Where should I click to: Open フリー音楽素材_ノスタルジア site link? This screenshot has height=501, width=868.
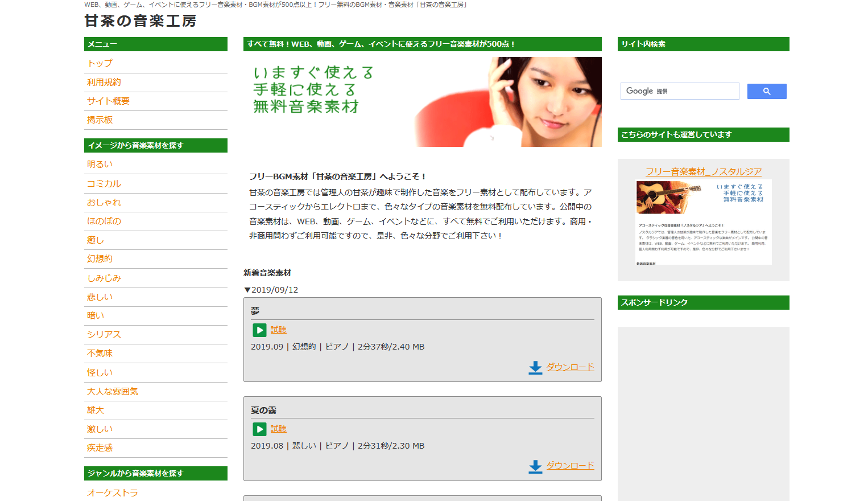pyautogui.click(x=703, y=172)
